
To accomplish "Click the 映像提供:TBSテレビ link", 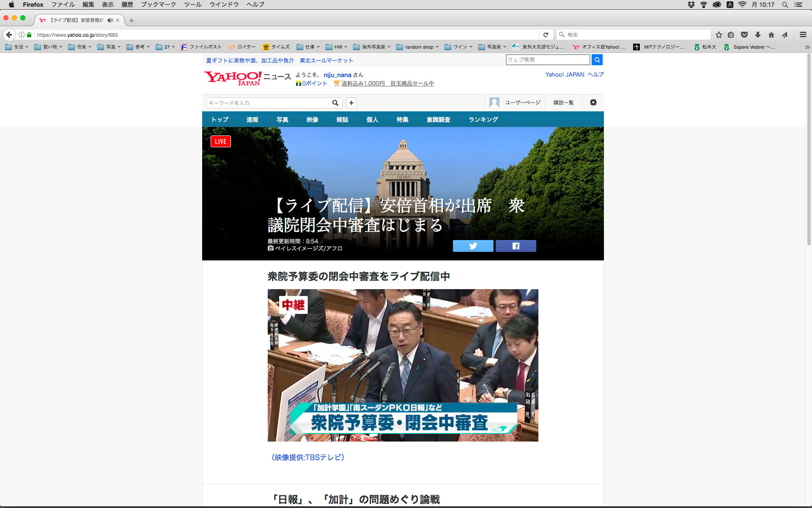I will (308, 457).
